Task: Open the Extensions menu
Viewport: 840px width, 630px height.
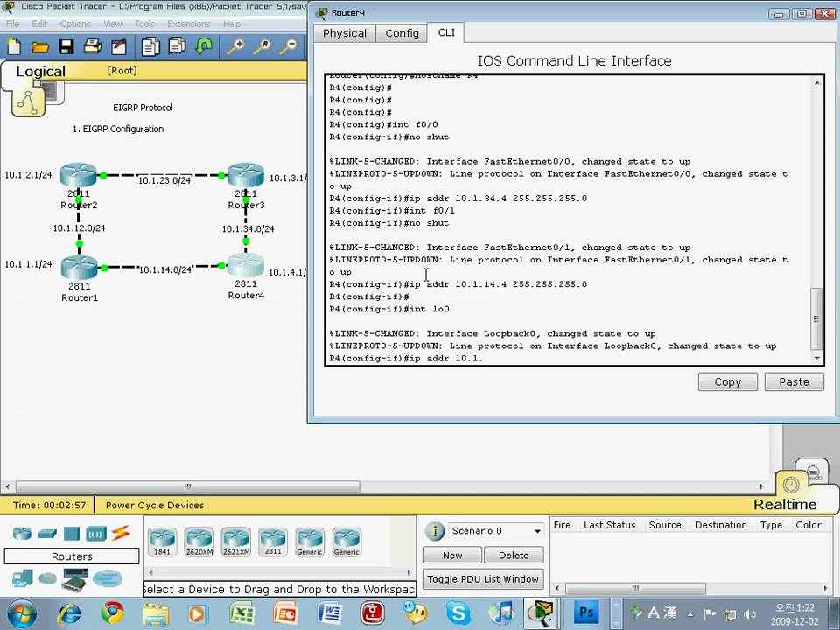Action: pyautogui.click(x=189, y=24)
